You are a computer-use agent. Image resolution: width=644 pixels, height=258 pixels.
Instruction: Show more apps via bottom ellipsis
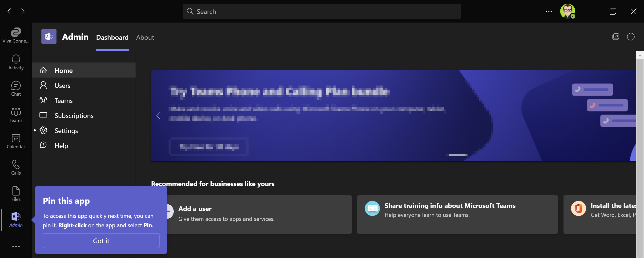16,246
